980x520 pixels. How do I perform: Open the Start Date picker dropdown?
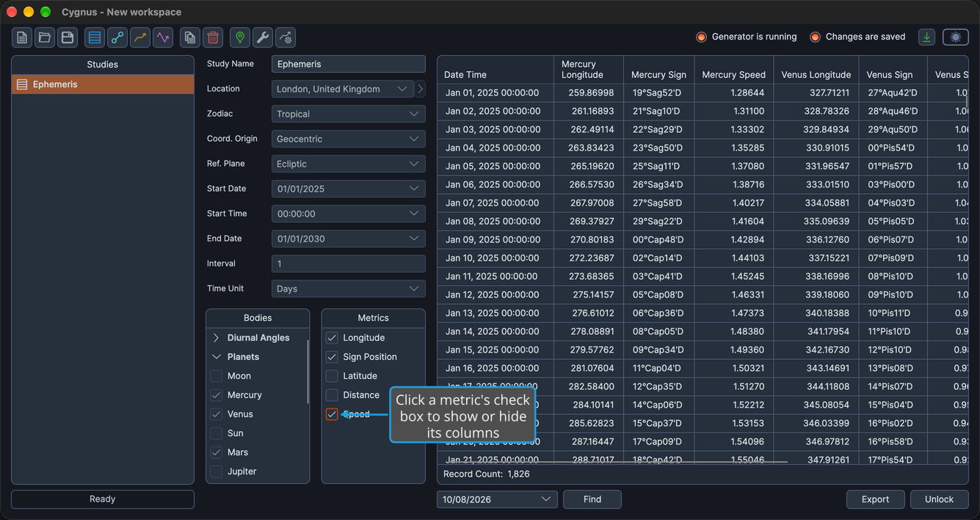click(x=349, y=189)
